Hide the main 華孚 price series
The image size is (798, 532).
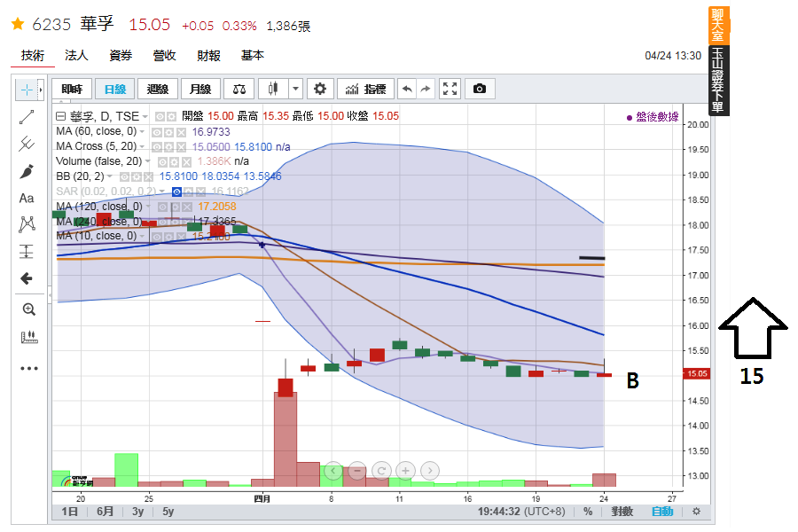pos(160,116)
